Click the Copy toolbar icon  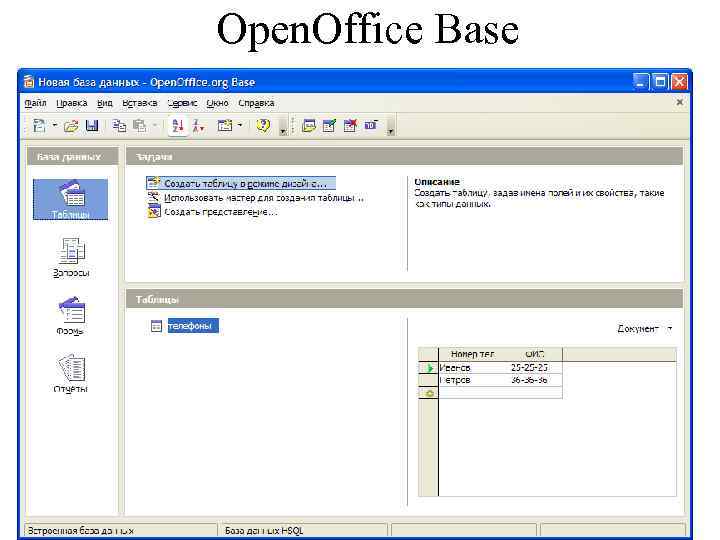[119, 125]
